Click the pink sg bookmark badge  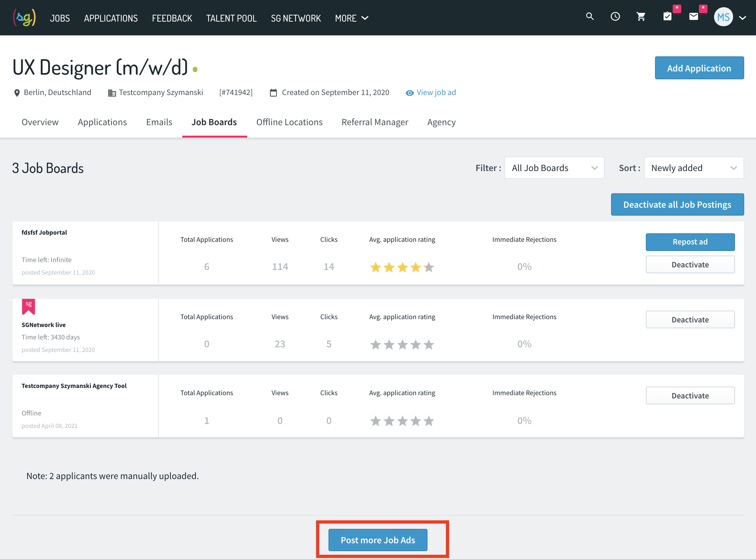coord(29,307)
